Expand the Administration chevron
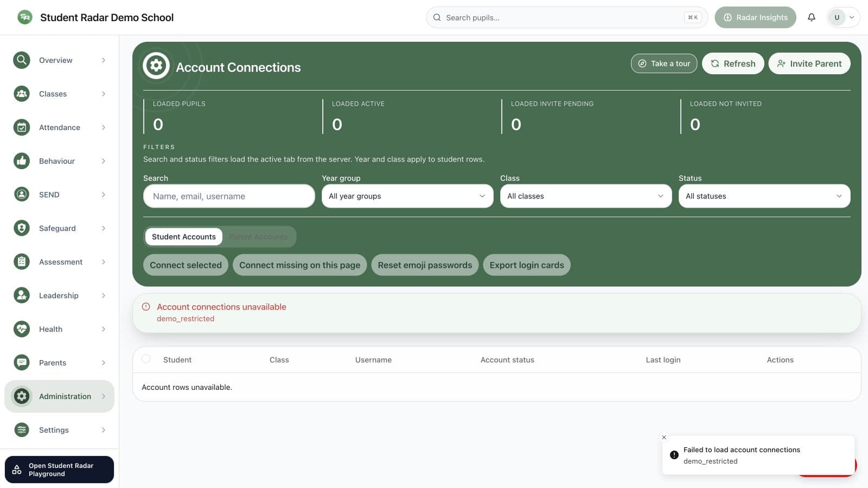The height and width of the screenshot is (488, 868). [x=104, y=396]
